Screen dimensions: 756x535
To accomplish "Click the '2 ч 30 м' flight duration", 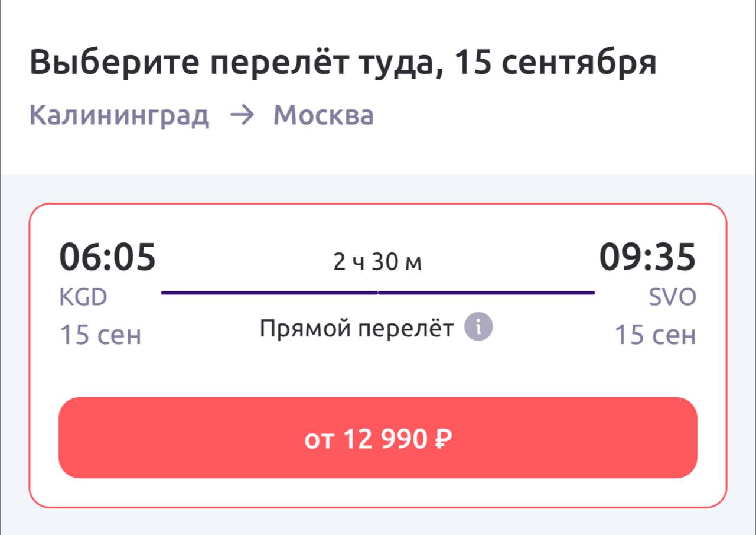I will point(377,262).
